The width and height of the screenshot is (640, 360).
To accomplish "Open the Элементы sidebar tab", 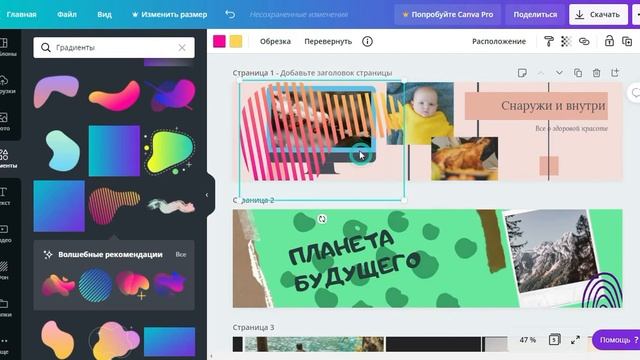I will 7,159.
